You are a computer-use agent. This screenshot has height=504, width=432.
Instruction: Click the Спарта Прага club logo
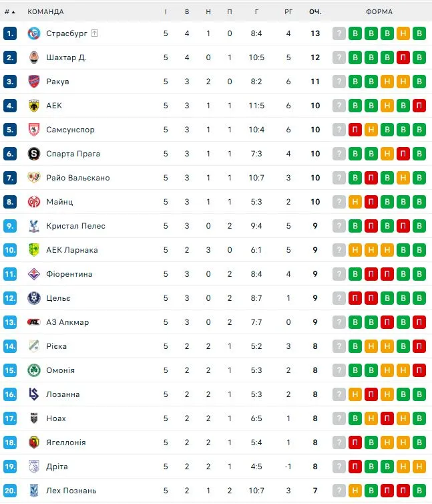click(34, 154)
